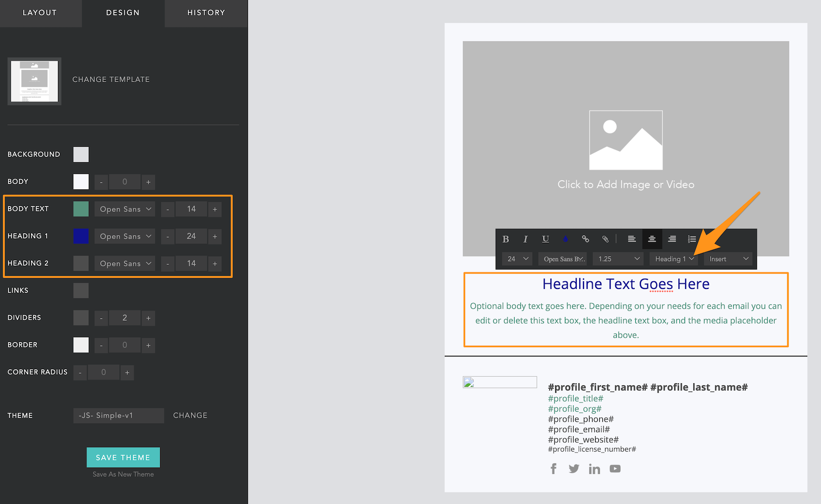
Task: Align text right in toolbar
Action: pyautogui.click(x=672, y=239)
